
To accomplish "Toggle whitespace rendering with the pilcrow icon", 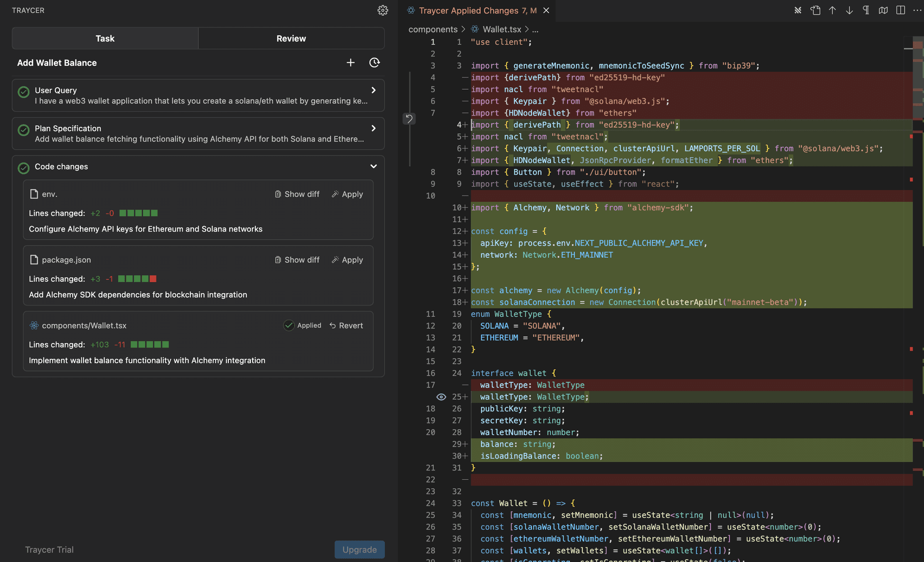I will (x=866, y=10).
